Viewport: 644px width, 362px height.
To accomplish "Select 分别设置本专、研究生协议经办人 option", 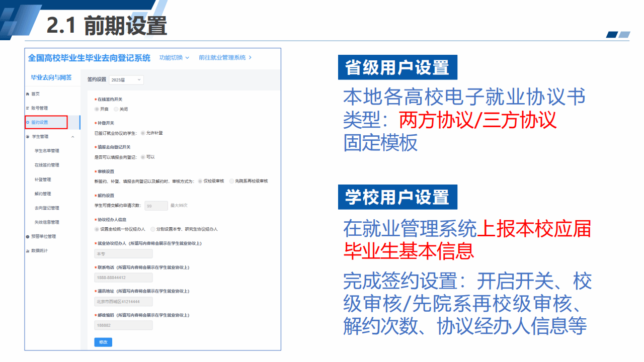I will [153, 229].
